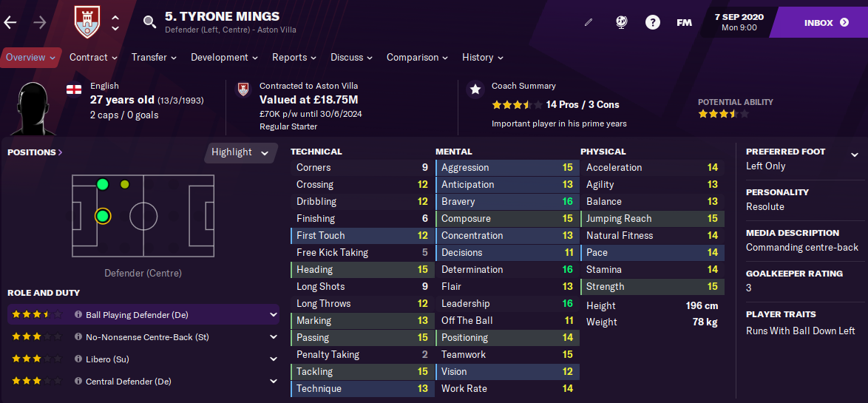The image size is (868, 403).
Task: Open the Transfer menu tab
Action: click(x=154, y=58)
